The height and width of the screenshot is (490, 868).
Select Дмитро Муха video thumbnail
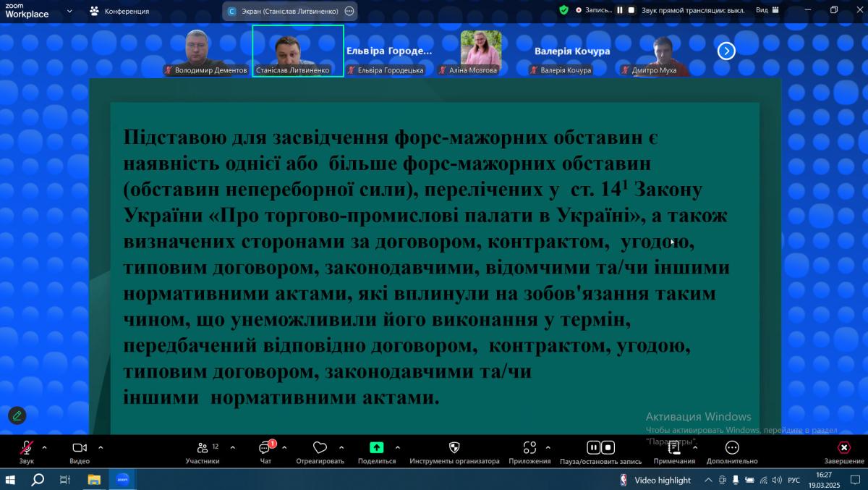point(663,51)
